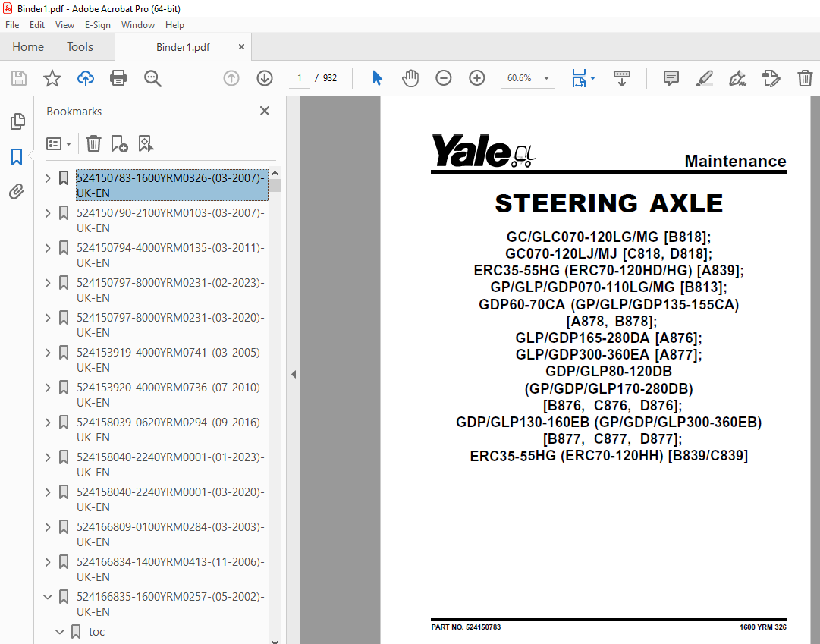Open the View menu
This screenshot has height=644, width=820.
pos(64,24)
